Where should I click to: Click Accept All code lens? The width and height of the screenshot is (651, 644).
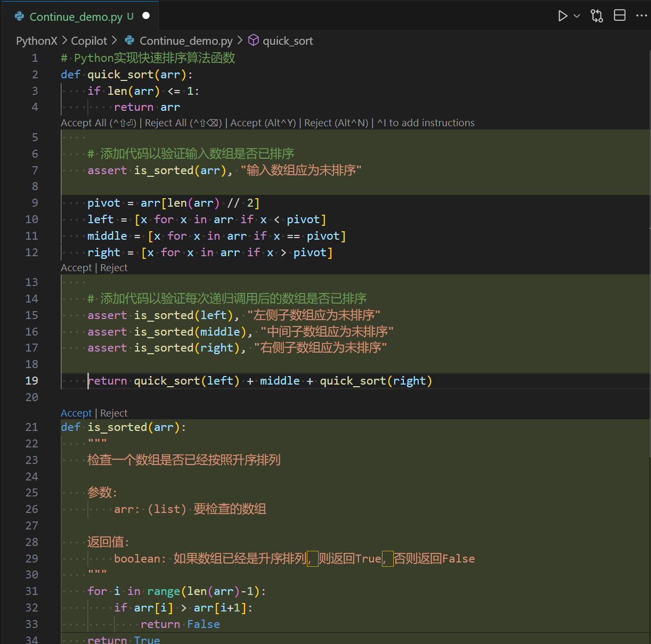click(x=99, y=123)
